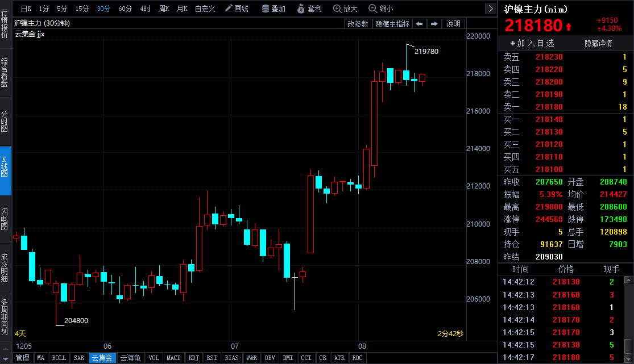The image size is (634, 364).
Task: Click 卖一 ask price 218180
Action: tap(549, 107)
